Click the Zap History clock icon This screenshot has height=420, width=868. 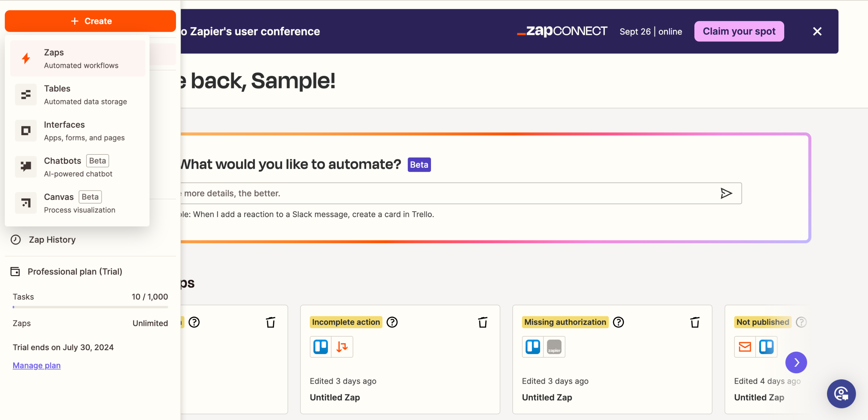click(16, 240)
